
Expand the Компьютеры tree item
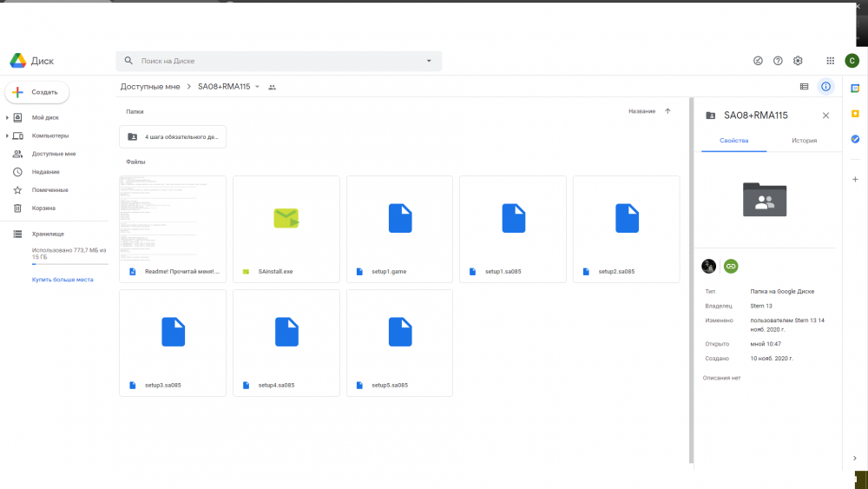[8, 135]
